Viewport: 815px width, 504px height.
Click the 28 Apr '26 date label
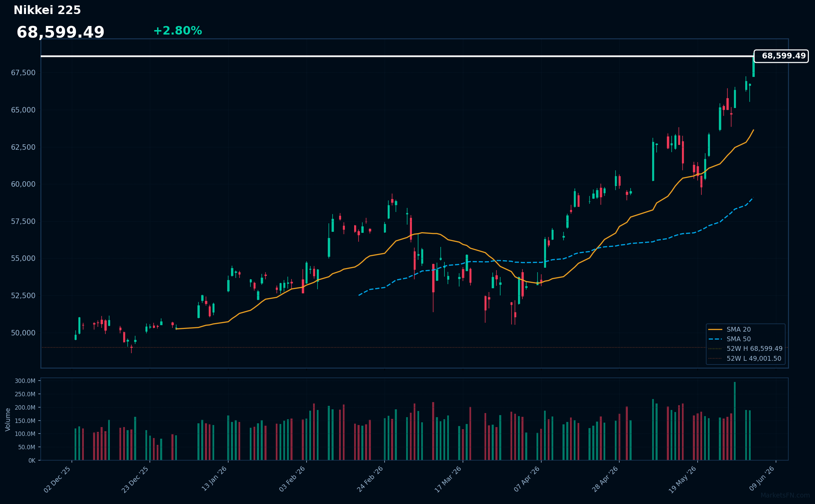[x=605, y=479]
